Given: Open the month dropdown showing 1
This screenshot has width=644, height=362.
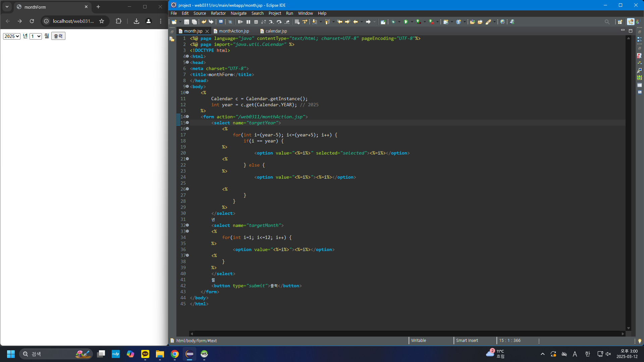Looking at the screenshot, I should [36, 36].
